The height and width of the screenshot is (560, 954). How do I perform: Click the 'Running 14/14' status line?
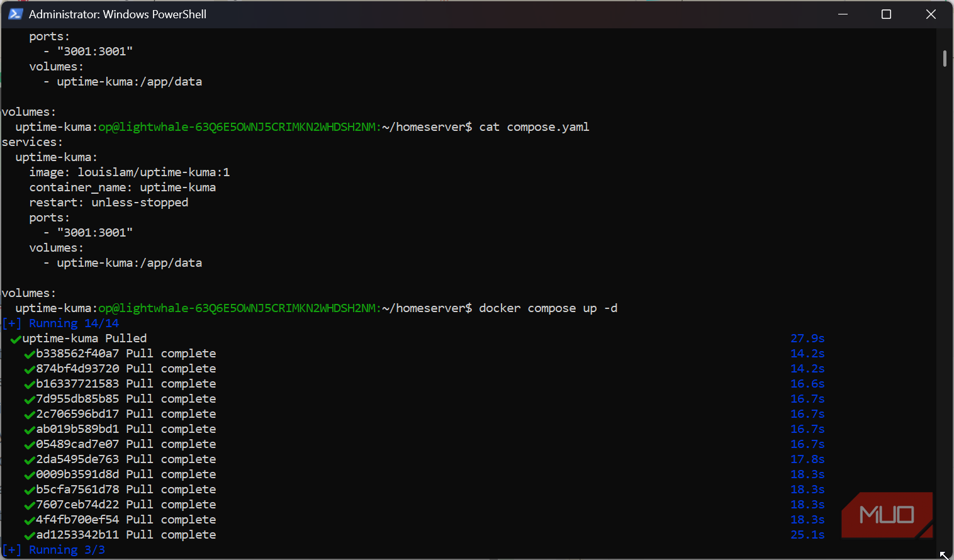click(x=60, y=323)
